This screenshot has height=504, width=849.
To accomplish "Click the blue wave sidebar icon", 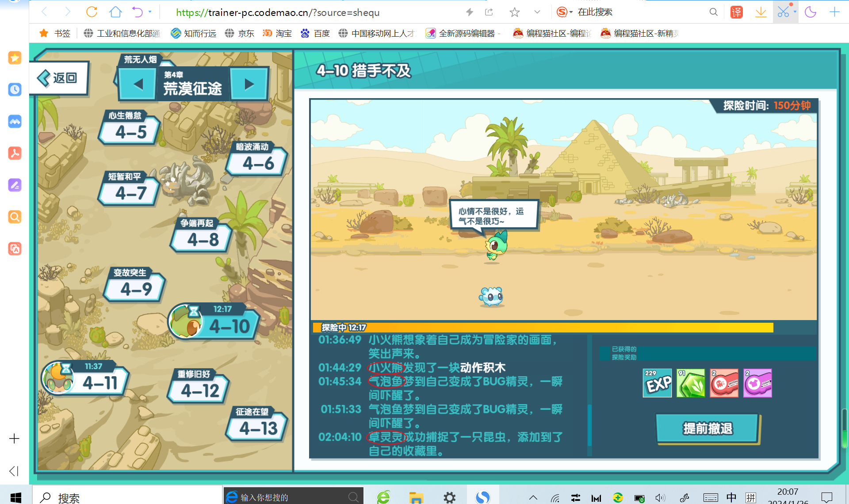I will pos(15,121).
